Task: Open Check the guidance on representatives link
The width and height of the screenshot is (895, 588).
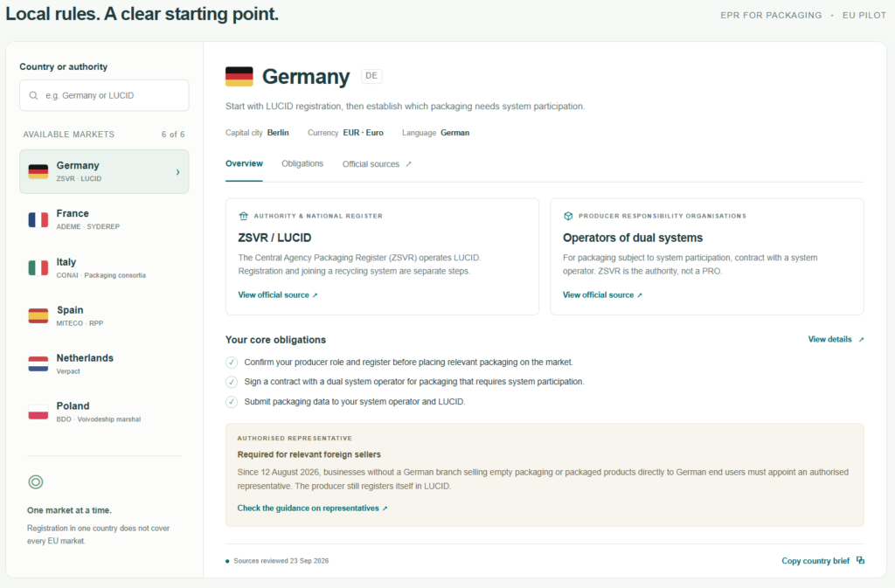Action: pos(312,508)
